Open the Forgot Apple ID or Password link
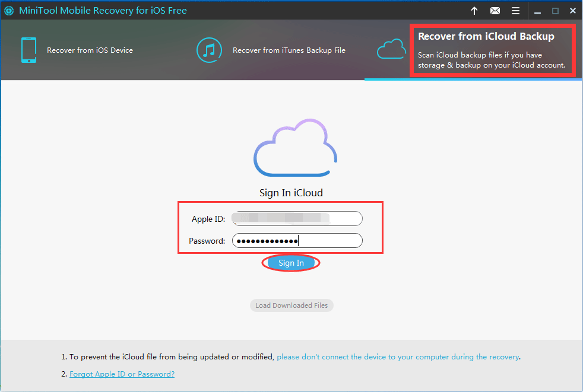This screenshot has width=583, height=392. (122, 374)
